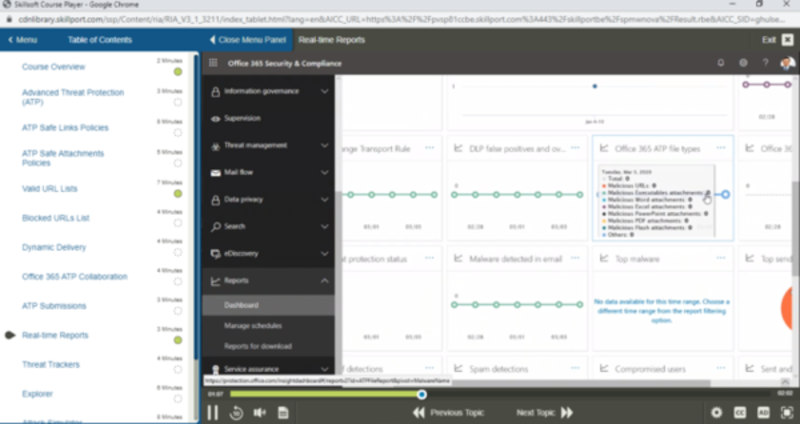Expand the eDiscovery chevron

click(x=324, y=254)
